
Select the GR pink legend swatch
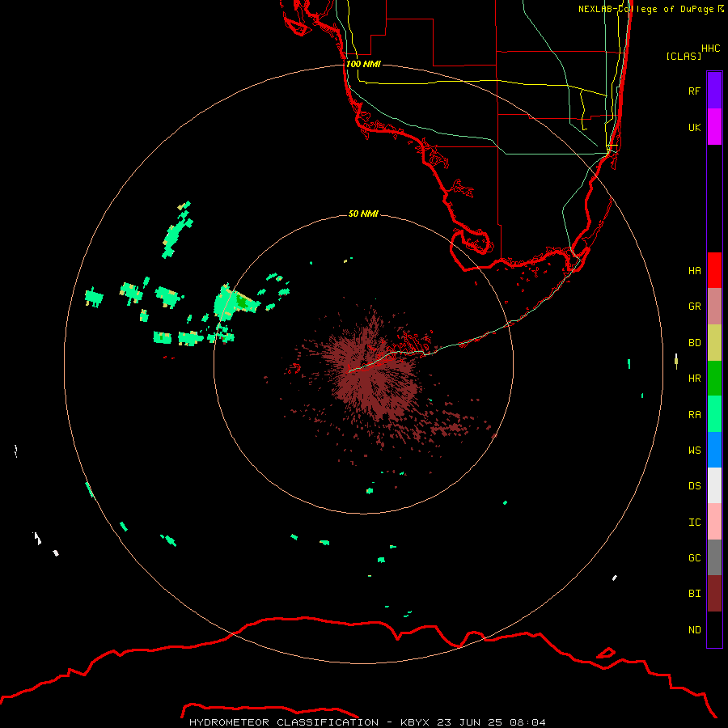(x=714, y=307)
